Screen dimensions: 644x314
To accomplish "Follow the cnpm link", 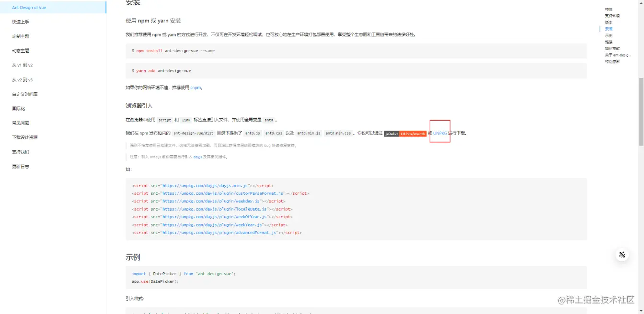I will (195, 88).
